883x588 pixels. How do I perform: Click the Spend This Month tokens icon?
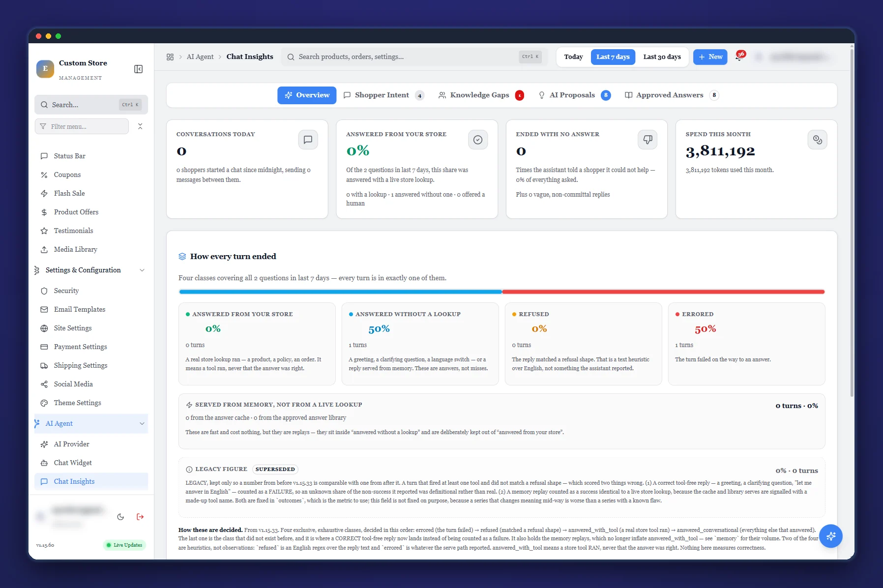tap(817, 140)
